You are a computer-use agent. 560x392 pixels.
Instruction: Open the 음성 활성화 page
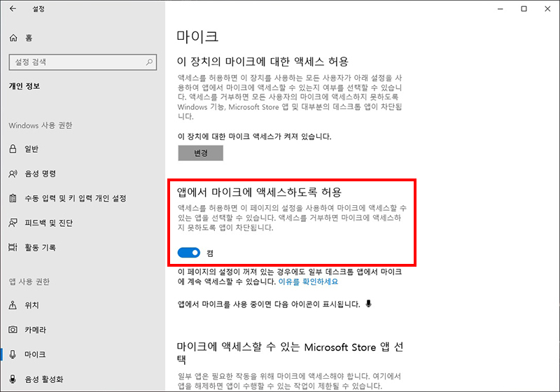click(x=83, y=379)
